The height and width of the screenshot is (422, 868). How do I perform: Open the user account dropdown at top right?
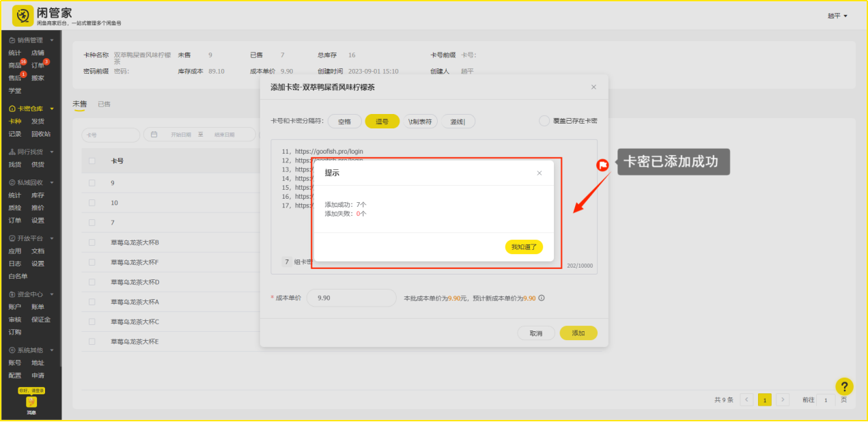(837, 16)
